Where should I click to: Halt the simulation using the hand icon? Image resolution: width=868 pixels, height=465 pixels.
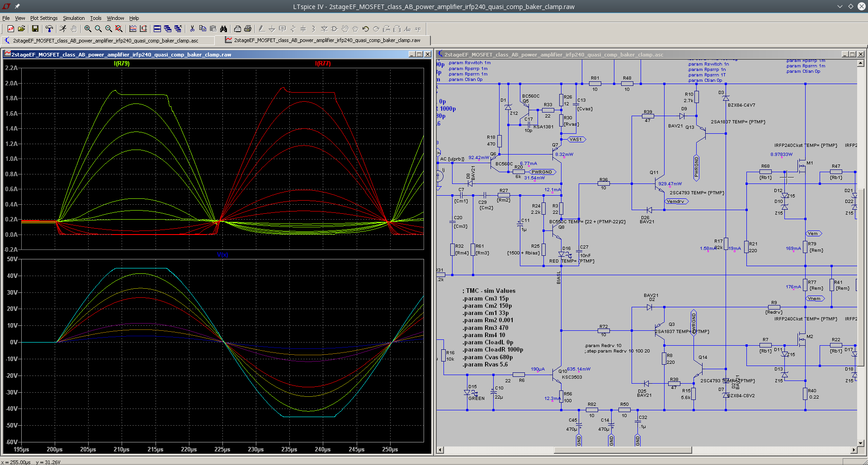coord(73,29)
